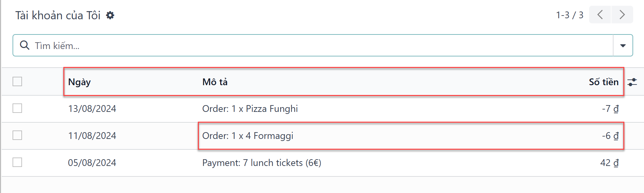This screenshot has width=644, height=193.
Task: Open the 4 Formaggi order record
Action: [248, 136]
